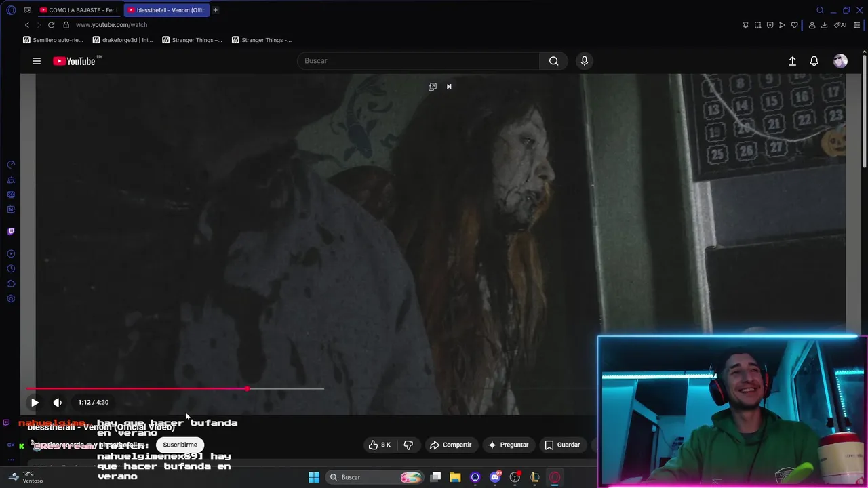This screenshot has width=868, height=488.
Task: Open YouTube notifications bell
Action: (814, 61)
